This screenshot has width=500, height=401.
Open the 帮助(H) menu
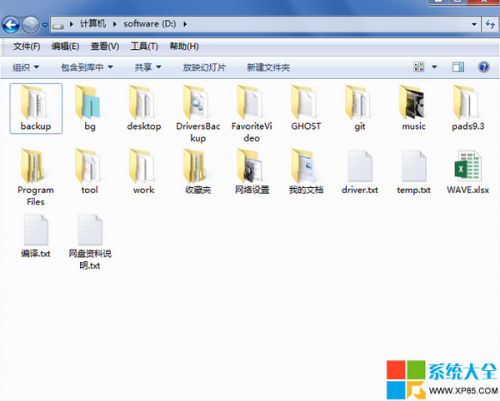184,46
